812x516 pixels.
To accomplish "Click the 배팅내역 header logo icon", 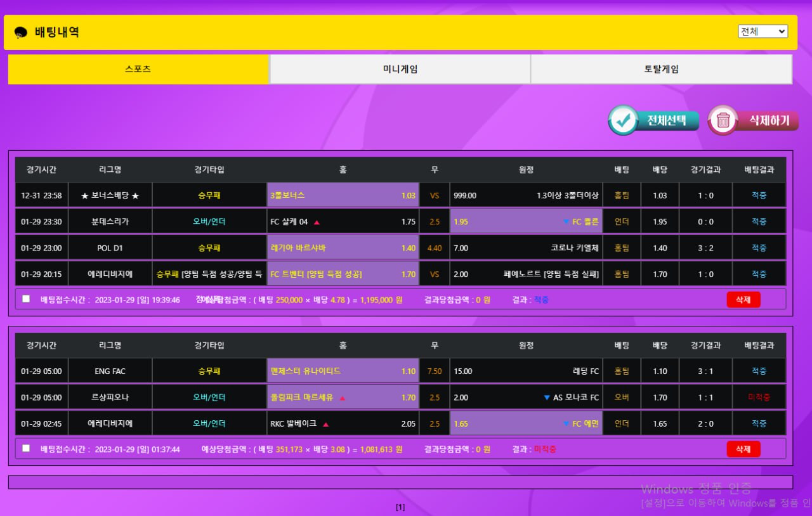I will pos(20,32).
